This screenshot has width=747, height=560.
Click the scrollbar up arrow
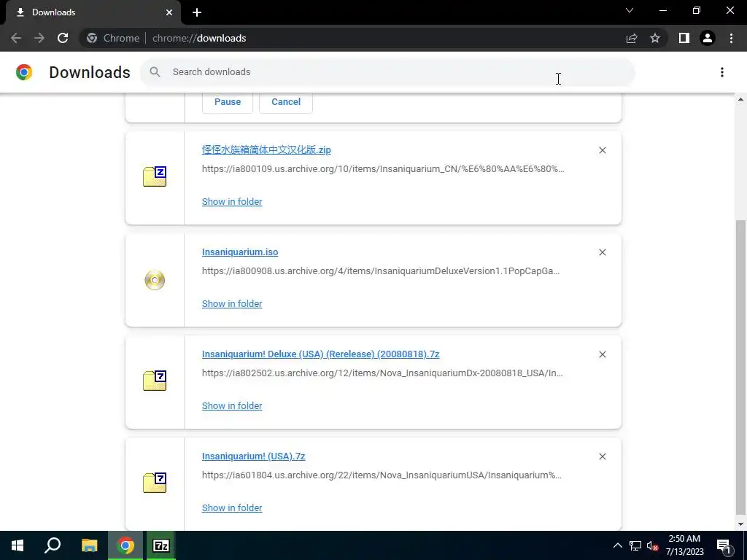point(740,99)
